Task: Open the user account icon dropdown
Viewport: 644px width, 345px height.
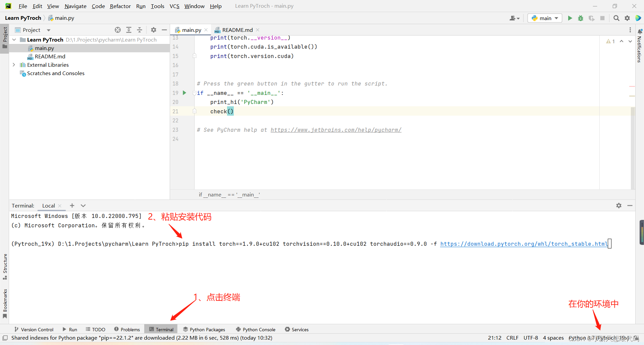Action: [x=515, y=18]
